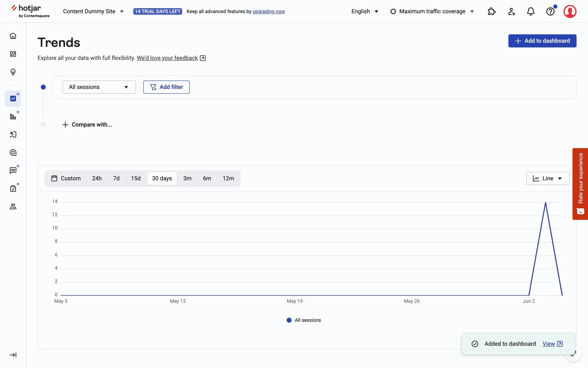This screenshot has height=368, width=588.
Task: Open the integrations puzzle piece icon
Action: [492, 12]
